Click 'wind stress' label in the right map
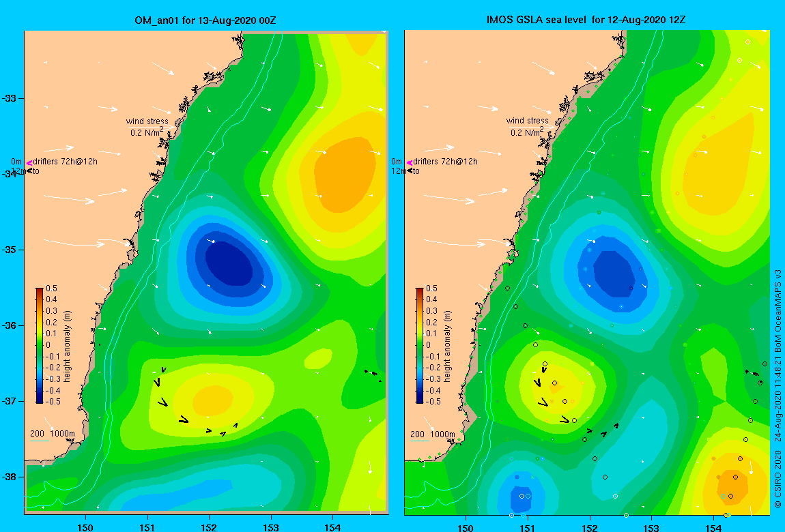This screenshot has height=532, width=785. pyautogui.click(x=527, y=121)
